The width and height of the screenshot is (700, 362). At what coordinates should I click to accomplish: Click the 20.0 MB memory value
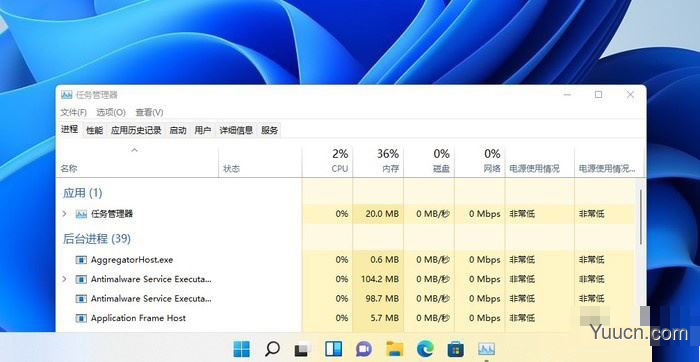coord(382,214)
